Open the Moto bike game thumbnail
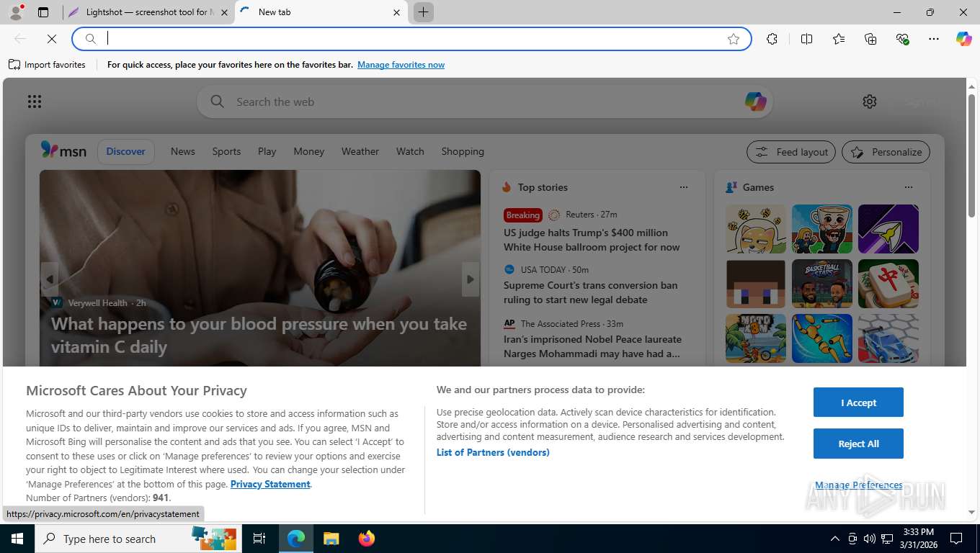Screen dimensions: 980x553 755,338
